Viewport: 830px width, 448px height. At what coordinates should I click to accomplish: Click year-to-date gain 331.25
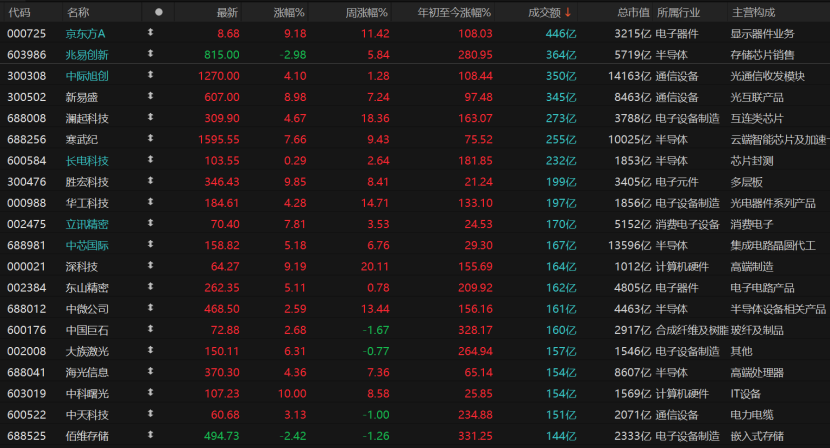tap(475, 436)
